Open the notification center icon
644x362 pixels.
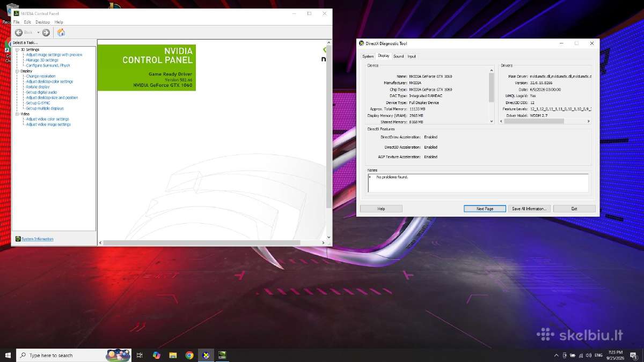click(x=633, y=356)
